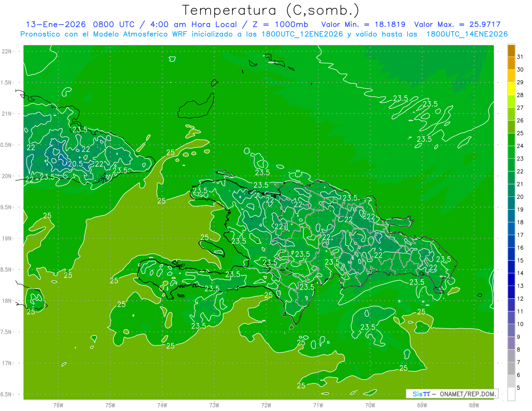The width and height of the screenshot is (532, 411).
Task: Click the "69W" longitude axis label
Action: tap(422, 405)
